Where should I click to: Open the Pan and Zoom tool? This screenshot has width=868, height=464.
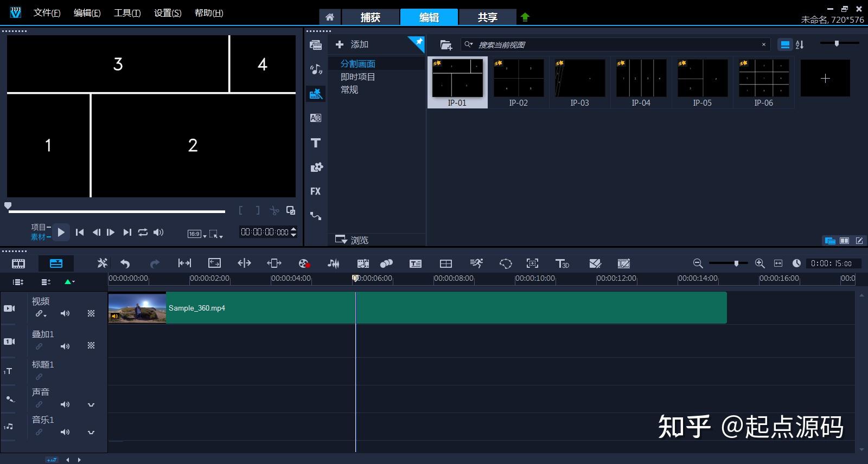(533, 263)
